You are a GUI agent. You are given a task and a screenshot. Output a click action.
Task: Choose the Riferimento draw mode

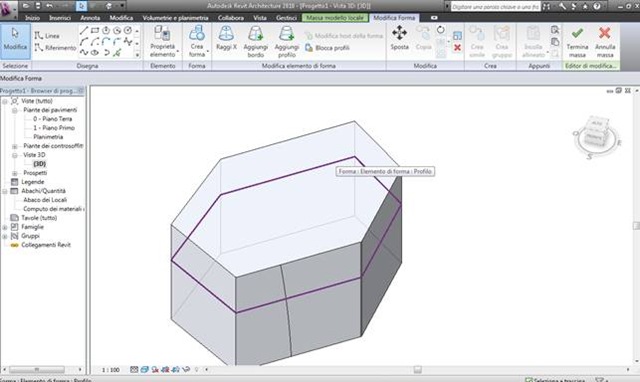(55, 48)
